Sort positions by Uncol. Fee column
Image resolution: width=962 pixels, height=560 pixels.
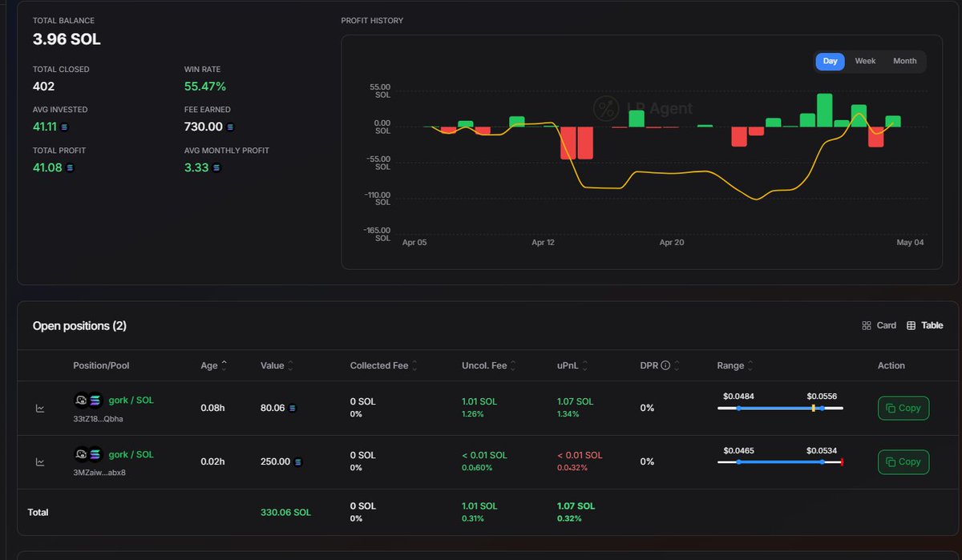(490, 365)
